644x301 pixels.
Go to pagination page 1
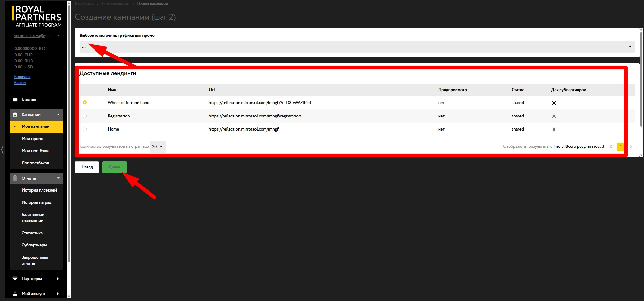621,146
